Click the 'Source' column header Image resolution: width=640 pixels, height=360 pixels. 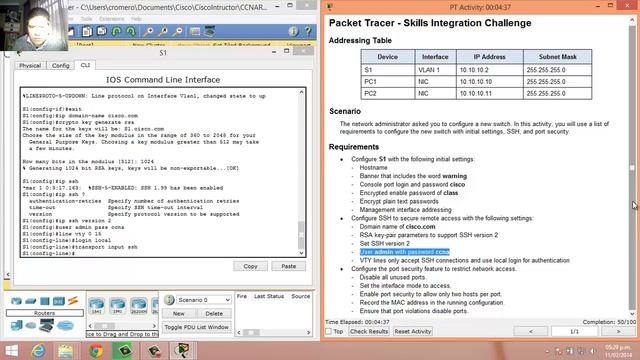click(300, 296)
